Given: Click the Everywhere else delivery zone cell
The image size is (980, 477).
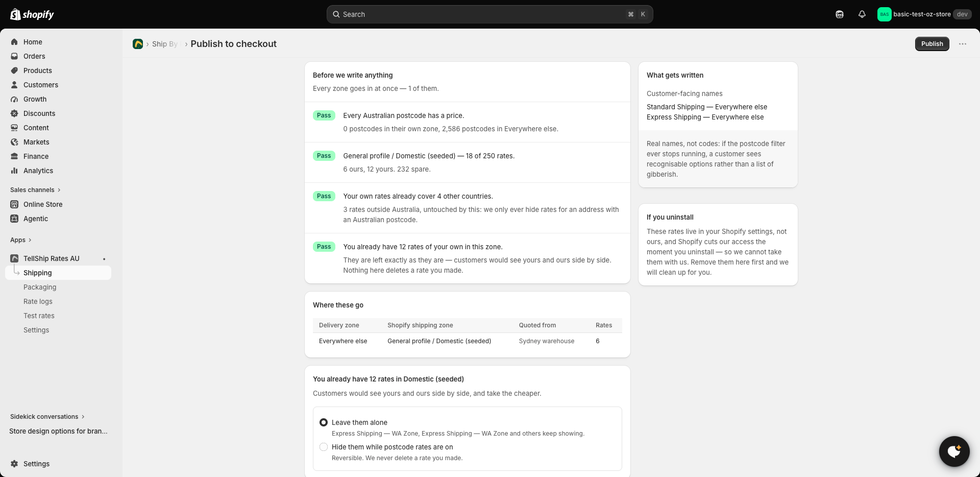Looking at the screenshot, I should (343, 341).
